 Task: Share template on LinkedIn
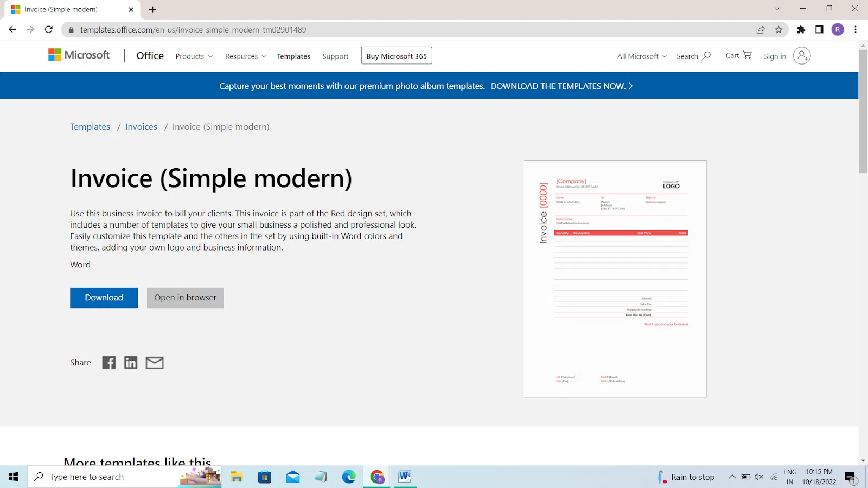coord(131,363)
